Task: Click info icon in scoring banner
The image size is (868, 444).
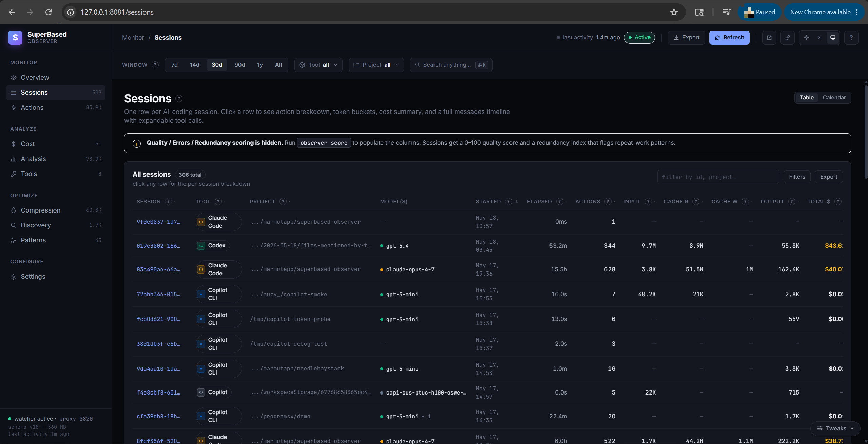Action: pyautogui.click(x=137, y=143)
